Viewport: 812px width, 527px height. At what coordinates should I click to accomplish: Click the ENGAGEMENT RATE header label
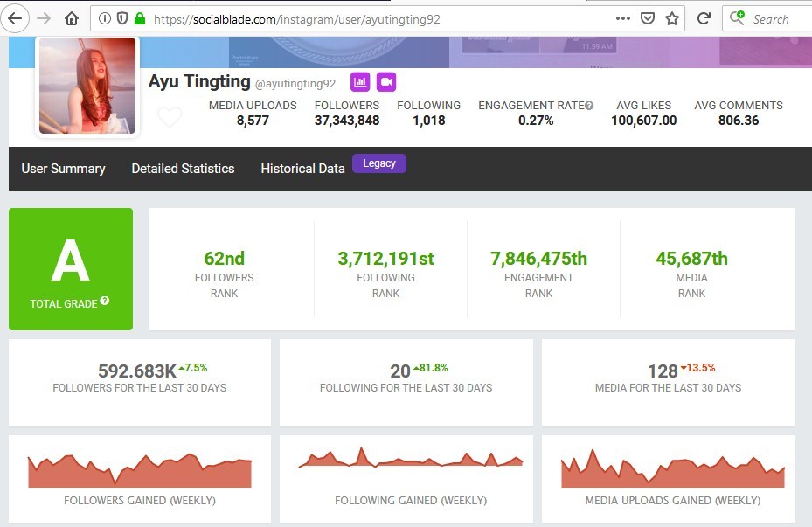[x=531, y=106]
